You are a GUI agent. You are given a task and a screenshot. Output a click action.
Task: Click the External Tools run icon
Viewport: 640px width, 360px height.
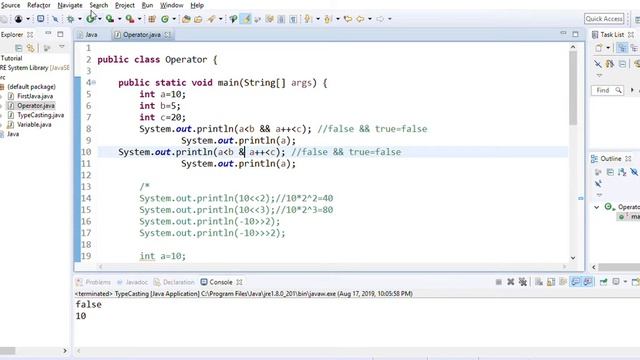pos(130,19)
